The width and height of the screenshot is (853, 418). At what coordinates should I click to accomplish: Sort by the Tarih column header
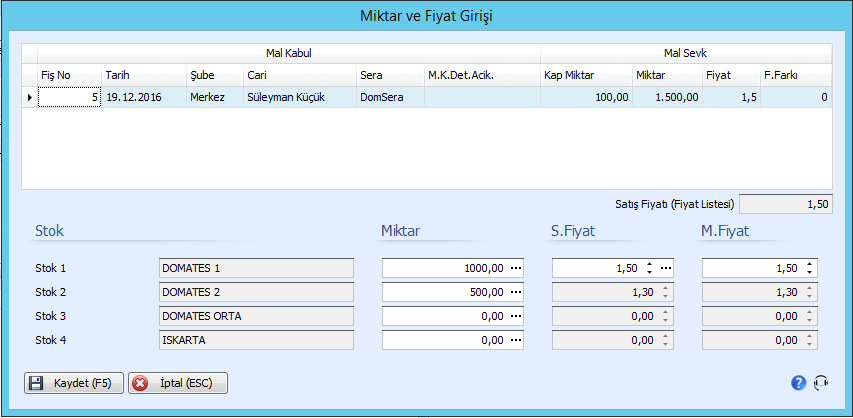coord(144,75)
